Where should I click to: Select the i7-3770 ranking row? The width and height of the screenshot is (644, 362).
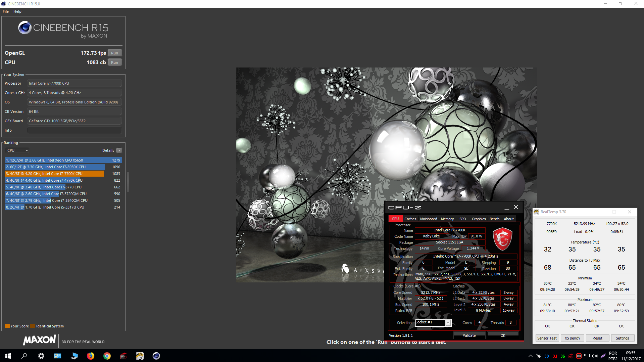pyautogui.click(x=63, y=187)
